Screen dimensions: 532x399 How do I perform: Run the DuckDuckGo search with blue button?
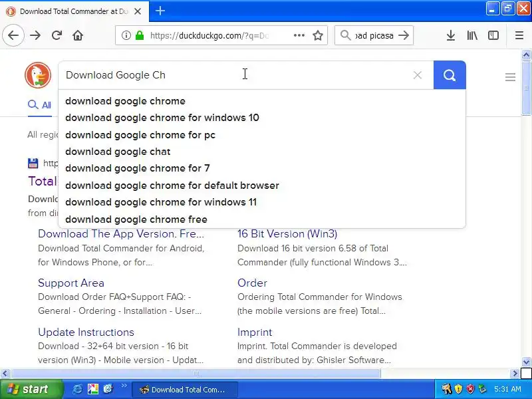click(450, 75)
